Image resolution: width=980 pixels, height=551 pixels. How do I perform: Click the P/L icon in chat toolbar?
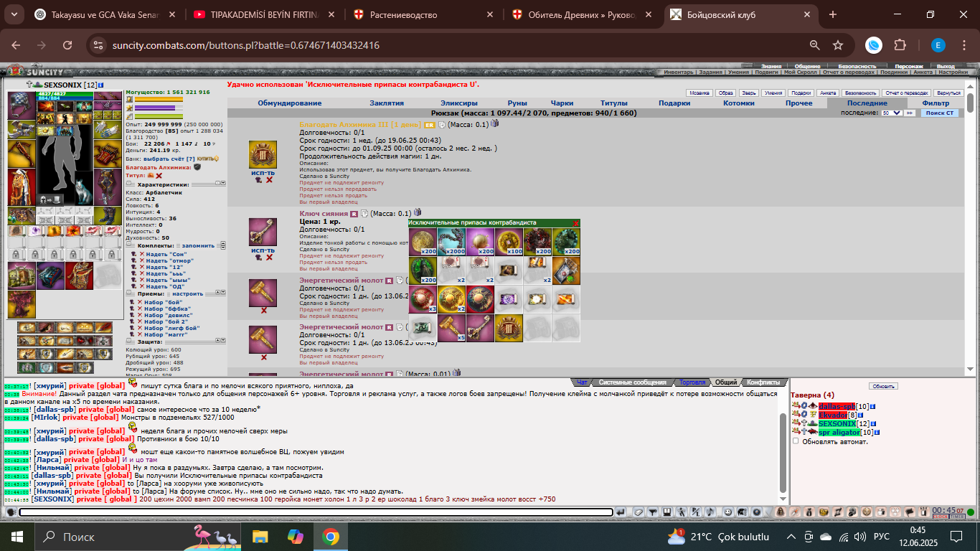pos(695,512)
